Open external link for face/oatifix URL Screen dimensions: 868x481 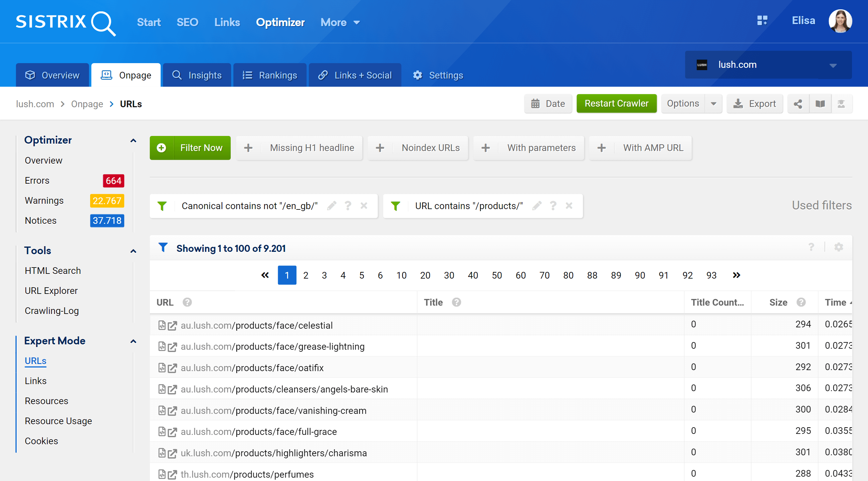172,368
